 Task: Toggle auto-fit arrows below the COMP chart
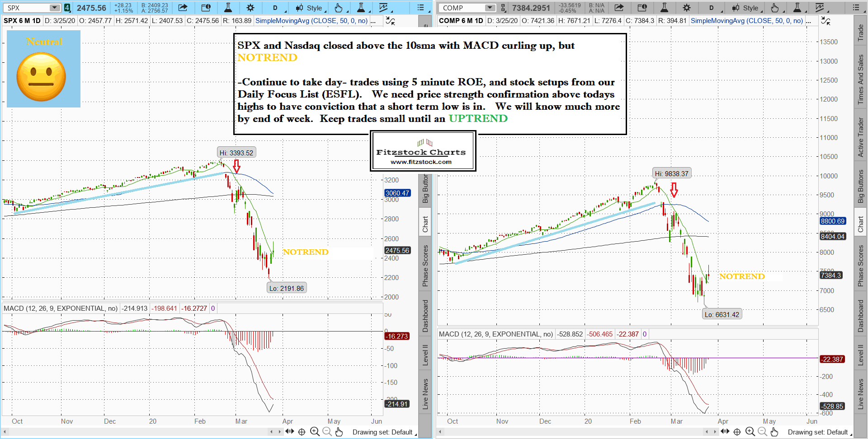725,432
